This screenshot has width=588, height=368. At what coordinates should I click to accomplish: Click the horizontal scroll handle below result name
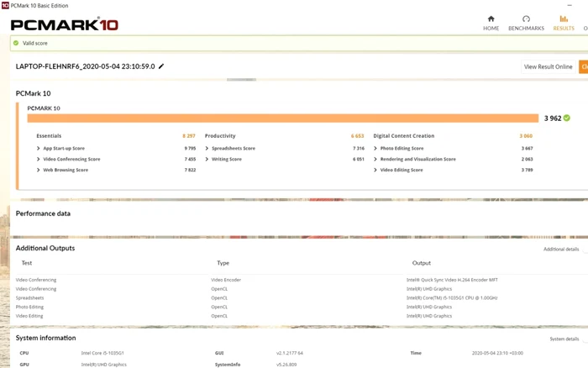click(x=242, y=80)
